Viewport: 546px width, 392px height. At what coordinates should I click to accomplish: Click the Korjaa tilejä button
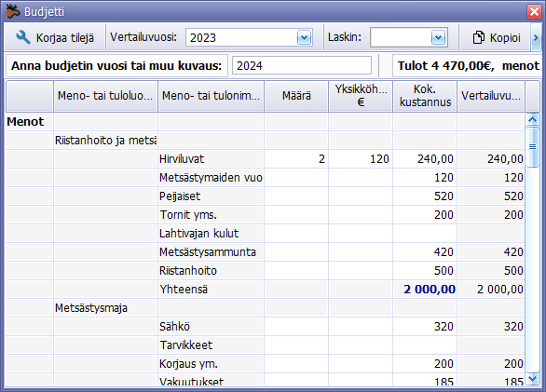(55, 37)
